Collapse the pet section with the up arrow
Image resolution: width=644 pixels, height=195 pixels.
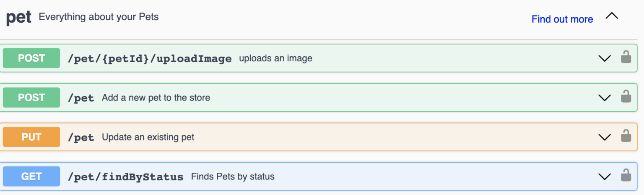[x=612, y=16]
